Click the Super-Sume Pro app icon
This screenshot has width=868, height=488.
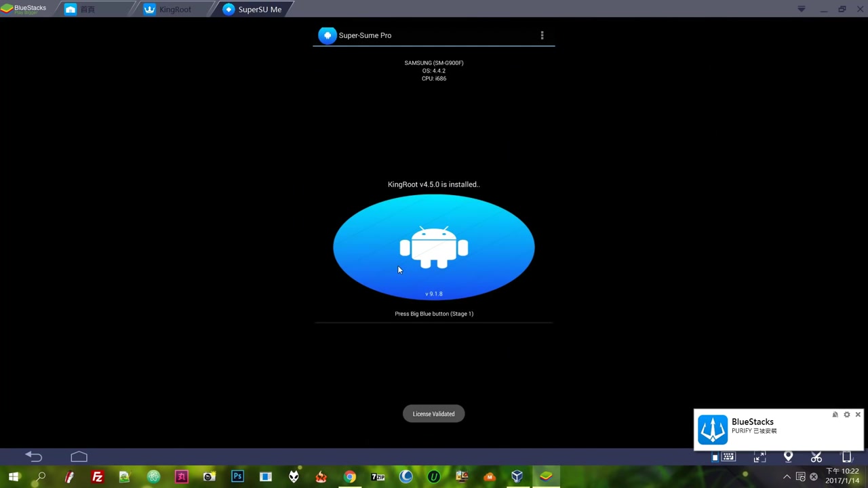point(328,35)
